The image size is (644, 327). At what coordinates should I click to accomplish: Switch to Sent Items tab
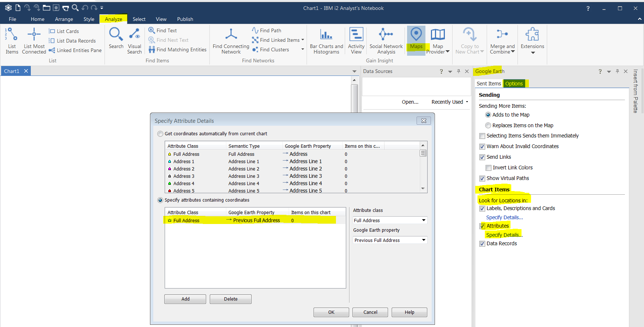pos(489,84)
